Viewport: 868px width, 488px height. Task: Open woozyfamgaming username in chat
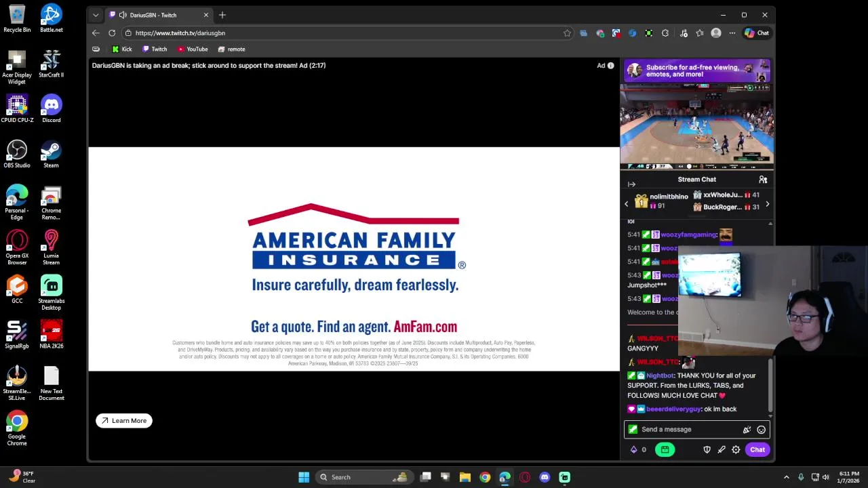(x=689, y=235)
